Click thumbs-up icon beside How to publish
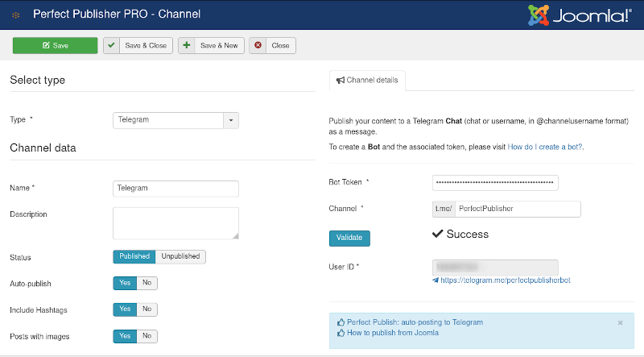The height and width of the screenshot is (357, 644). (x=341, y=333)
